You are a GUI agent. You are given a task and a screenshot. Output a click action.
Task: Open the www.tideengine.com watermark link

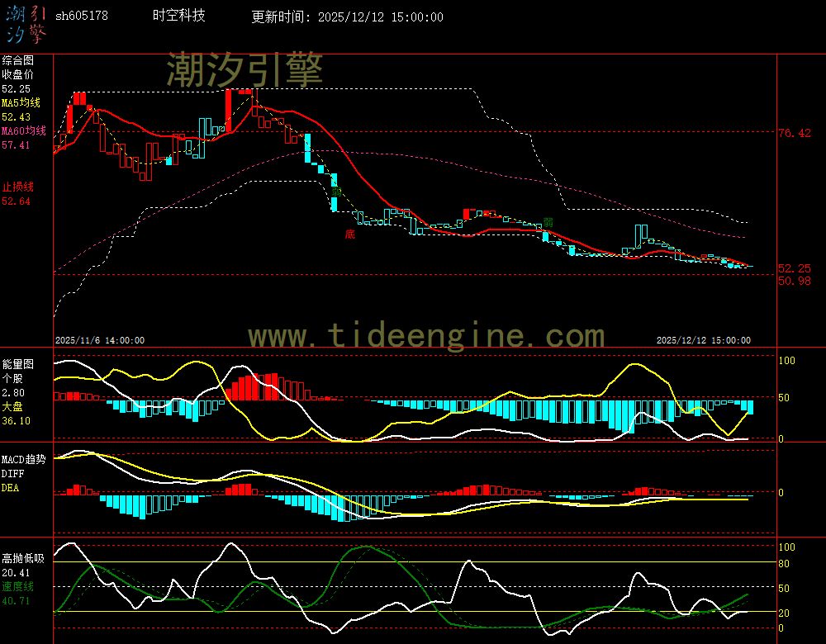[x=426, y=336]
